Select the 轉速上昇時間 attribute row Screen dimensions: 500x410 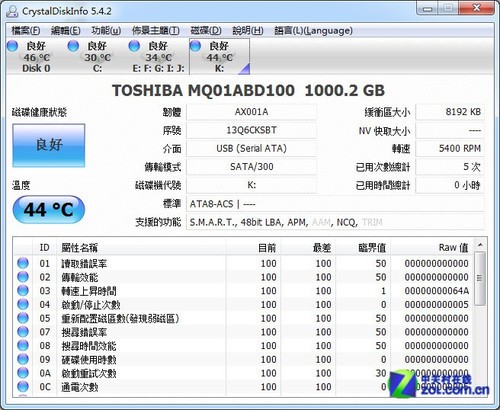point(244,291)
